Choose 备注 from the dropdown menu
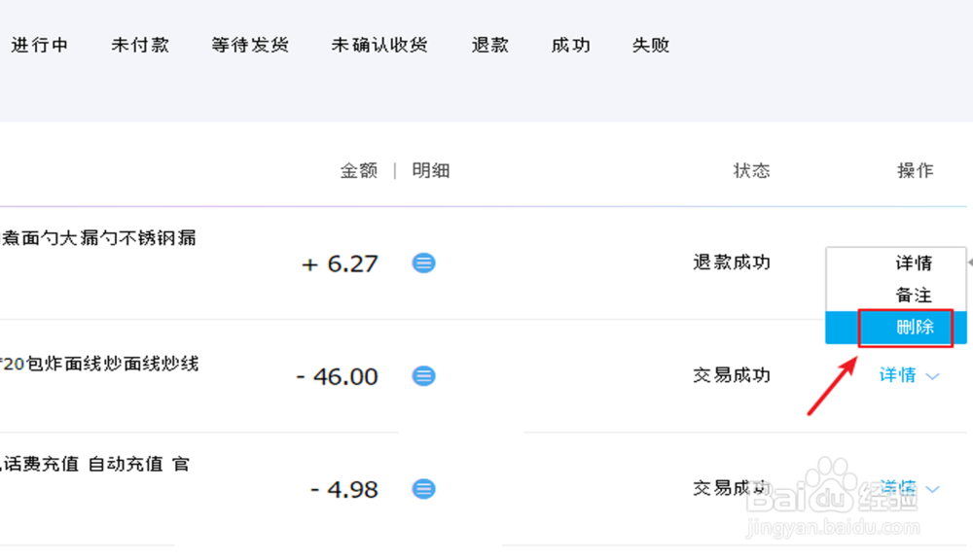This screenshot has height=560, width=973. [x=914, y=296]
